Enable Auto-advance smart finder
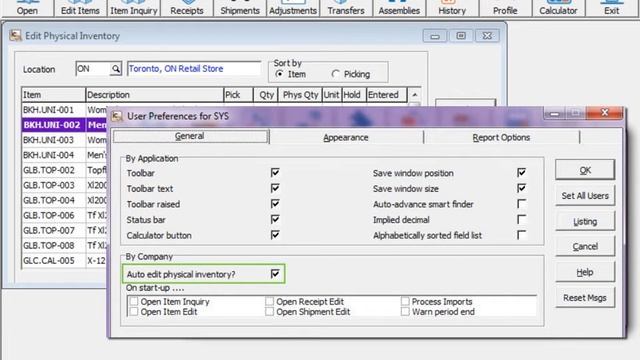The height and width of the screenshot is (360, 640). 522,204
